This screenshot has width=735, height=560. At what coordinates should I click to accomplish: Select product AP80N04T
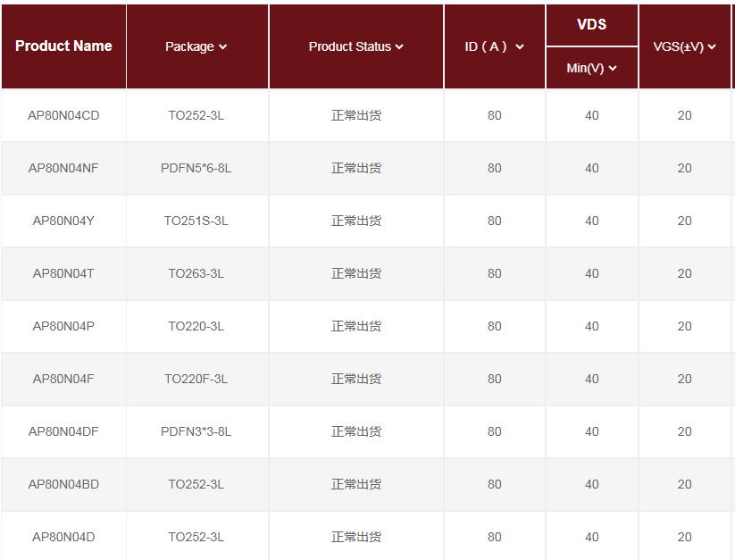[x=63, y=273]
